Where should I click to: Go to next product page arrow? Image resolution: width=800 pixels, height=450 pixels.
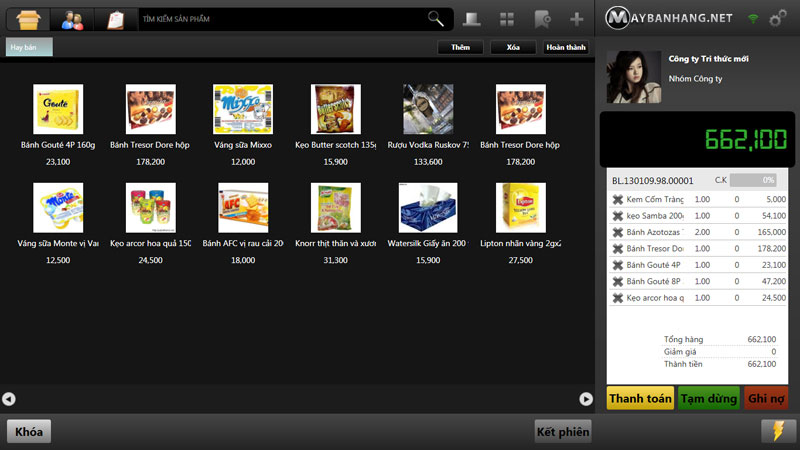tap(586, 398)
